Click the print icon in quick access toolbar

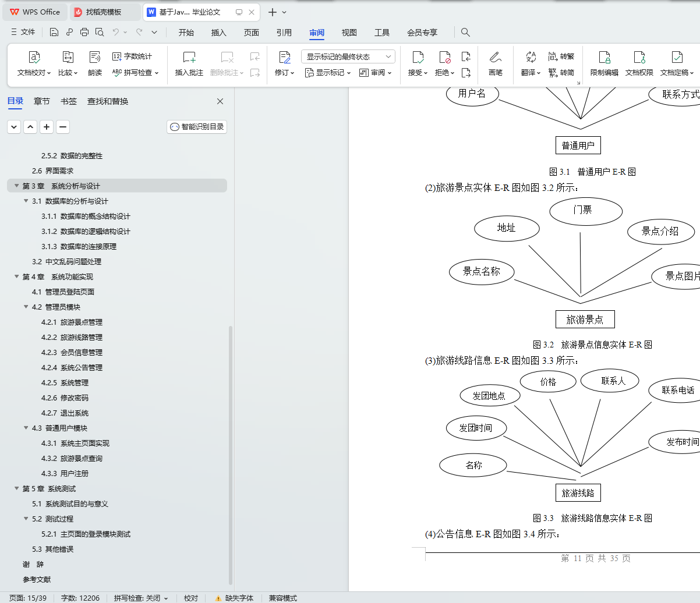(84, 32)
